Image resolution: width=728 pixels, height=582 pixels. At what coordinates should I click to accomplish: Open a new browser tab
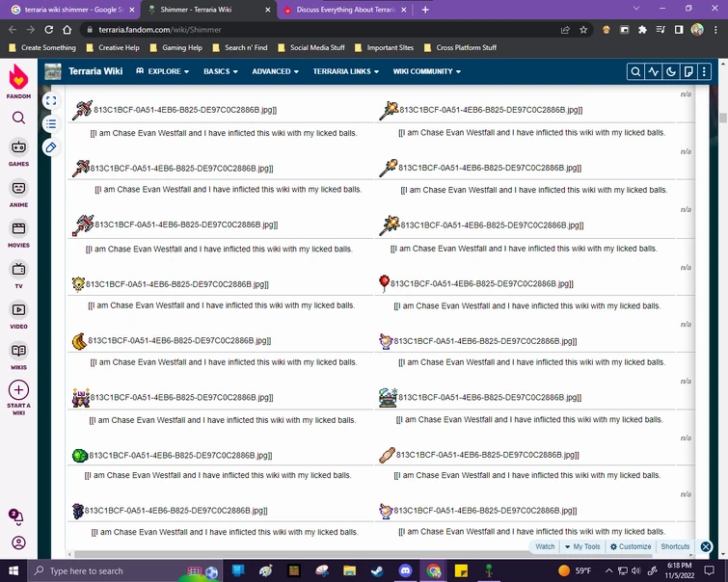click(x=425, y=10)
